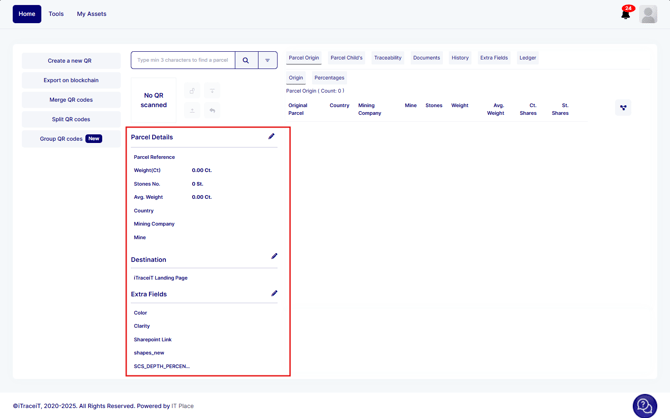Select the Percentages sub-tab
The height and width of the screenshot is (418, 670).
point(329,78)
